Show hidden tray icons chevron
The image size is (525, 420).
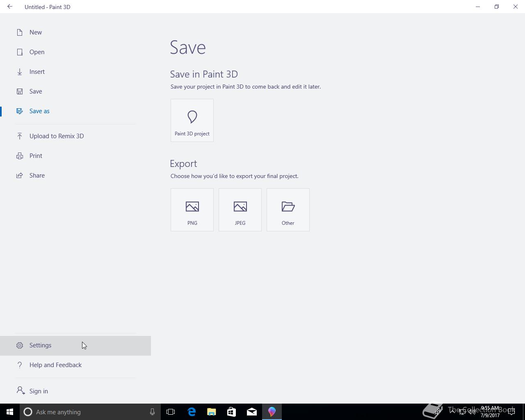pos(452,412)
